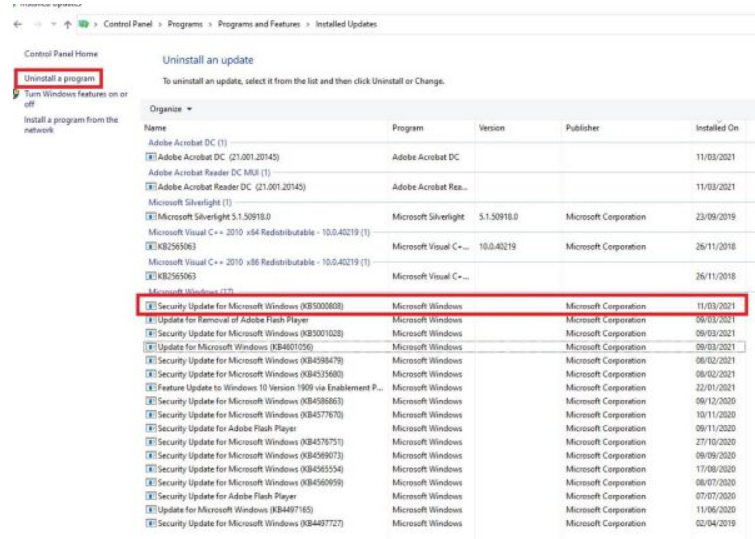Navigate to Programs and Features in the breadcrumb
The width and height of the screenshot is (755, 539).
tap(259, 24)
